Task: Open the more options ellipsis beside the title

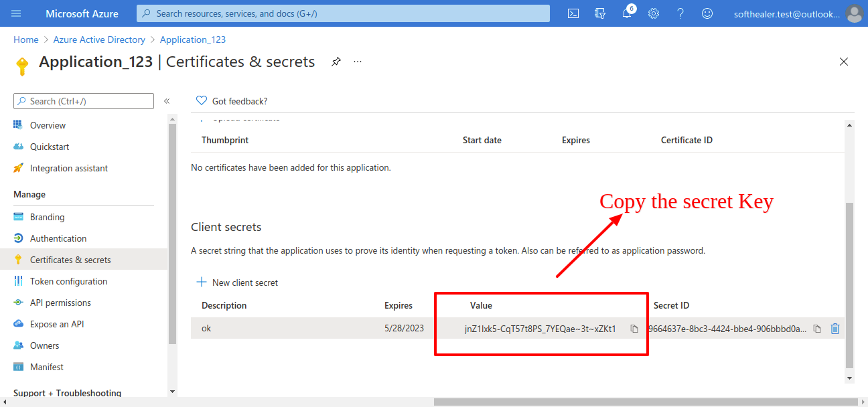Action: (x=358, y=62)
